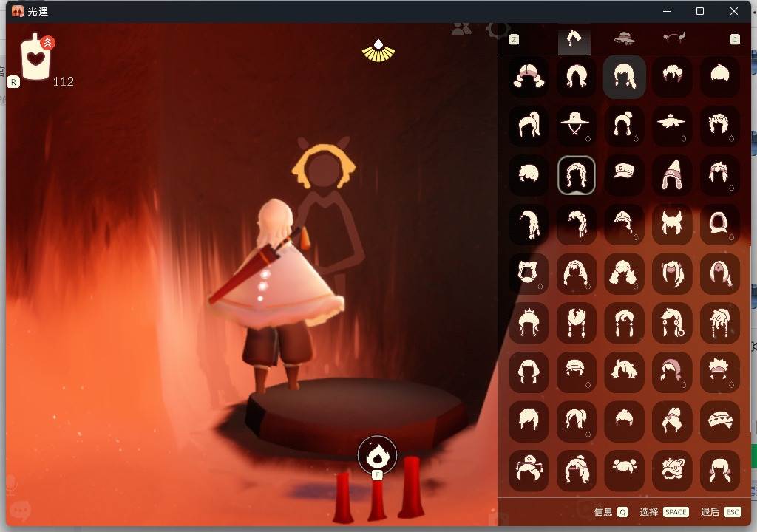Open the hairstyle category tab
Image resolution: width=757 pixels, height=532 pixels.
click(574, 38)
